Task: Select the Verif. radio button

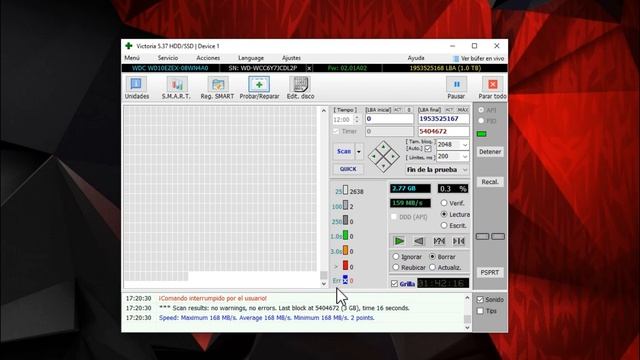Action: click(x=444, y=203)
